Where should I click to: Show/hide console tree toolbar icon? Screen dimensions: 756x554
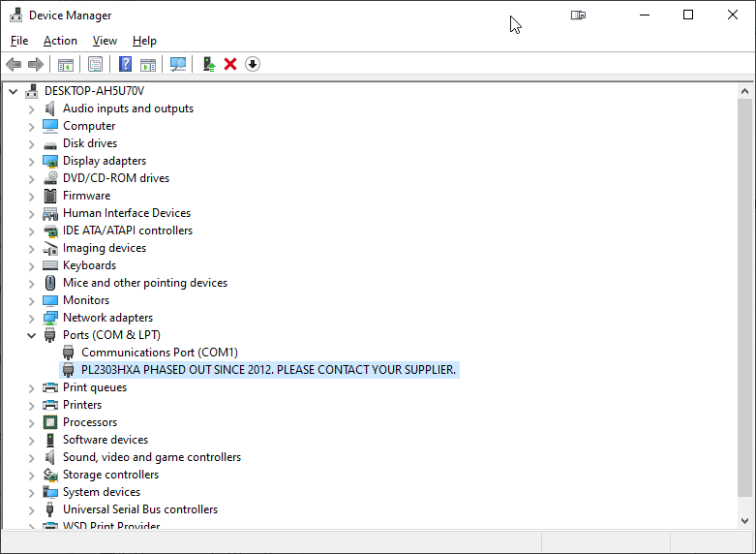pos(66,64)
